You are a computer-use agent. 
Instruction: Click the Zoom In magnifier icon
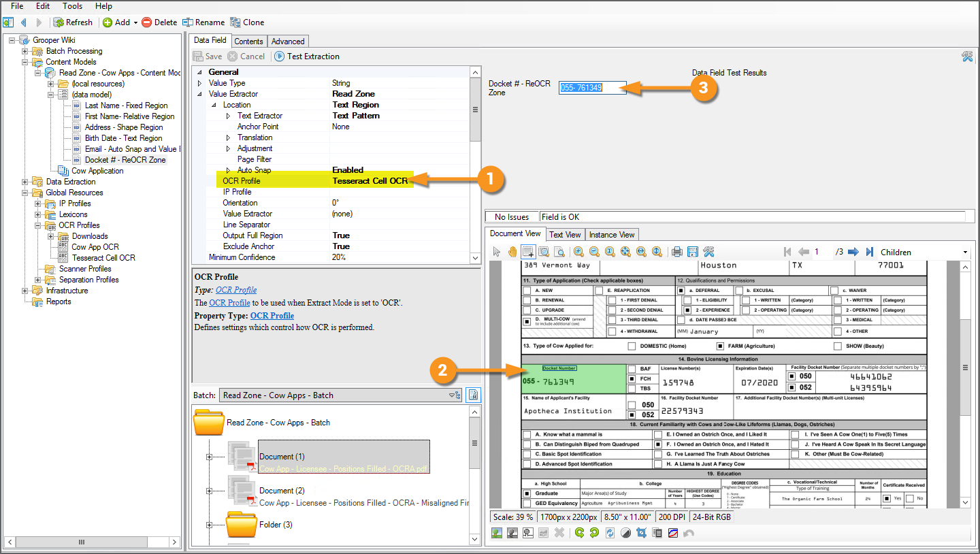(x=578, y=252)
